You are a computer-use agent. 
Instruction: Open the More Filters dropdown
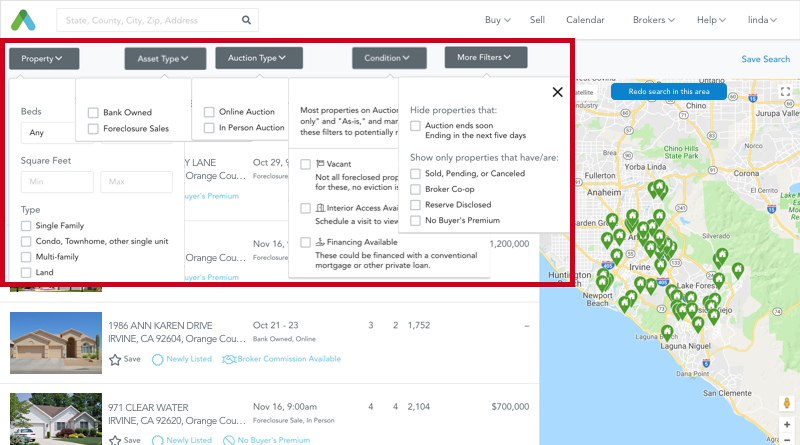coord(485,58)
